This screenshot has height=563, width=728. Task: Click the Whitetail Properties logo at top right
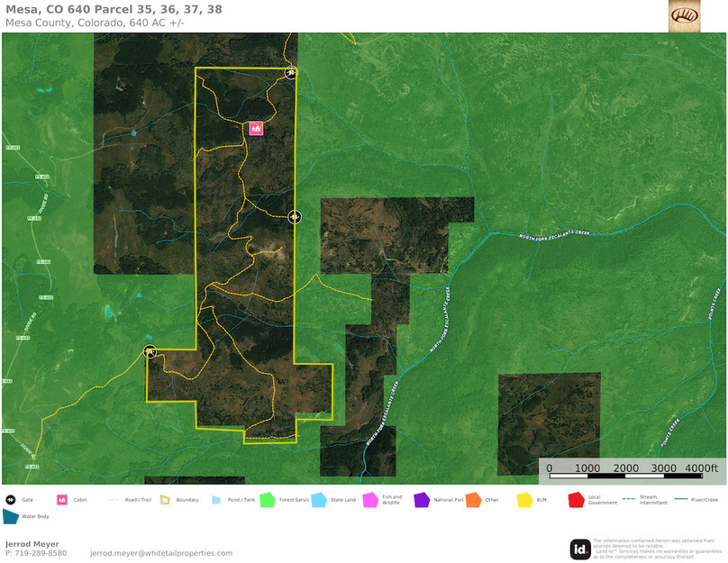click(x=684, y=15)
